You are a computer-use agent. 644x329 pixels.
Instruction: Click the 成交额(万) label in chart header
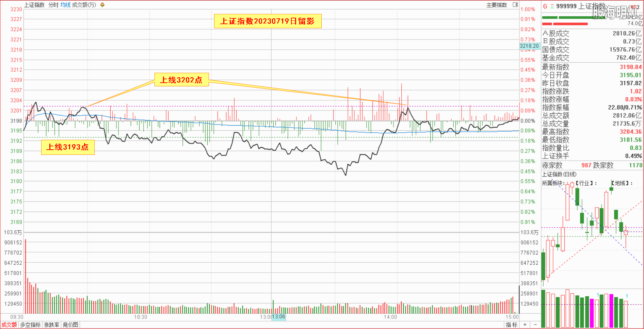[x=84, y=5]
